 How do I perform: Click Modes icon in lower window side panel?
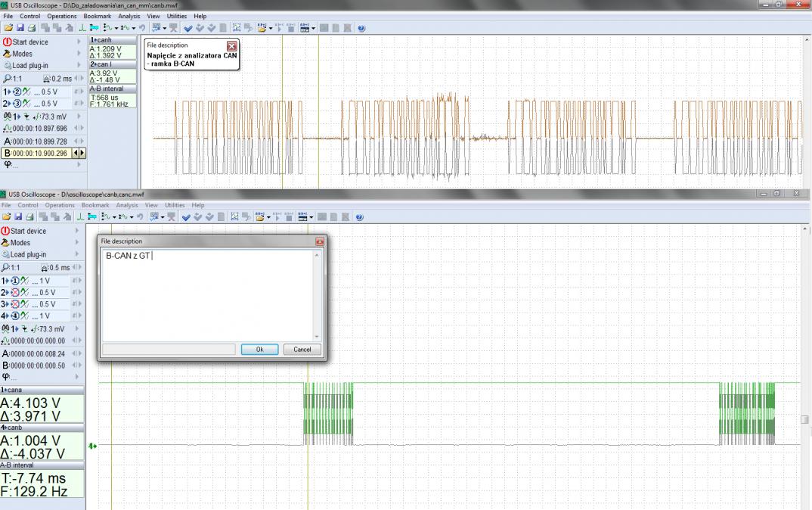coord(5,243)
